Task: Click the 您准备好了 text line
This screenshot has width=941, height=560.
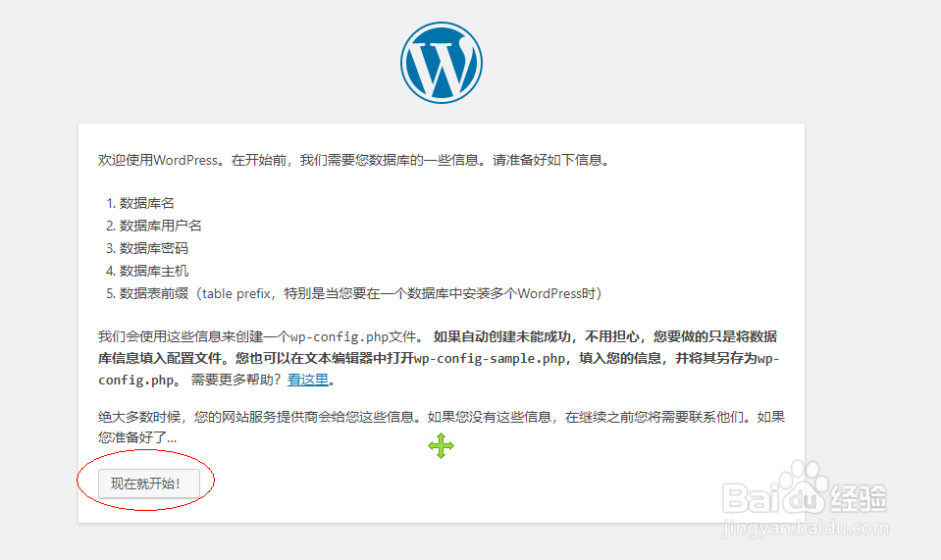Action: pos(137,437)
